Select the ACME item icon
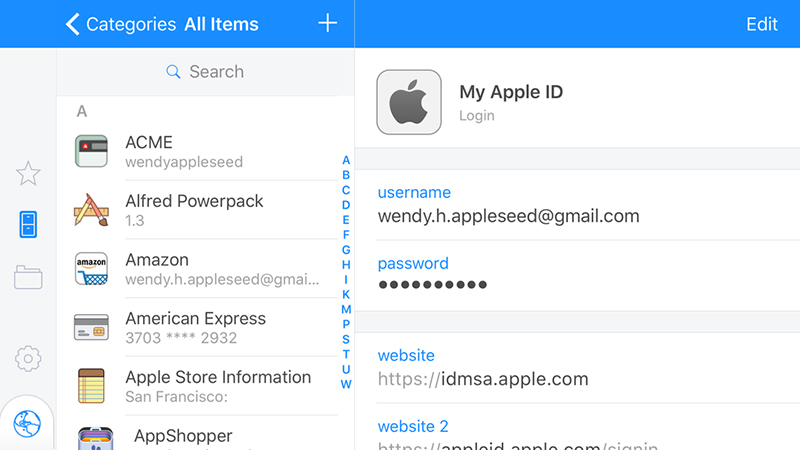This screenshot has width=800, height=450. (91, 151)
